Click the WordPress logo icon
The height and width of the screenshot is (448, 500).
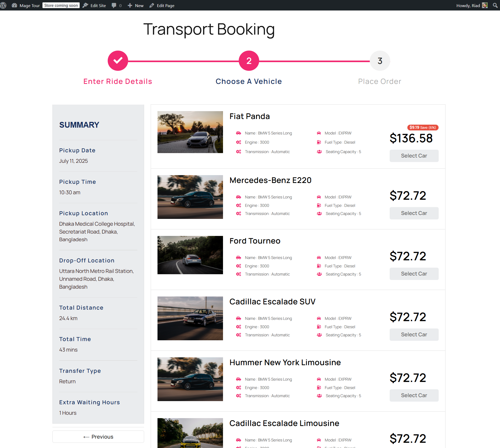[3, 5]
